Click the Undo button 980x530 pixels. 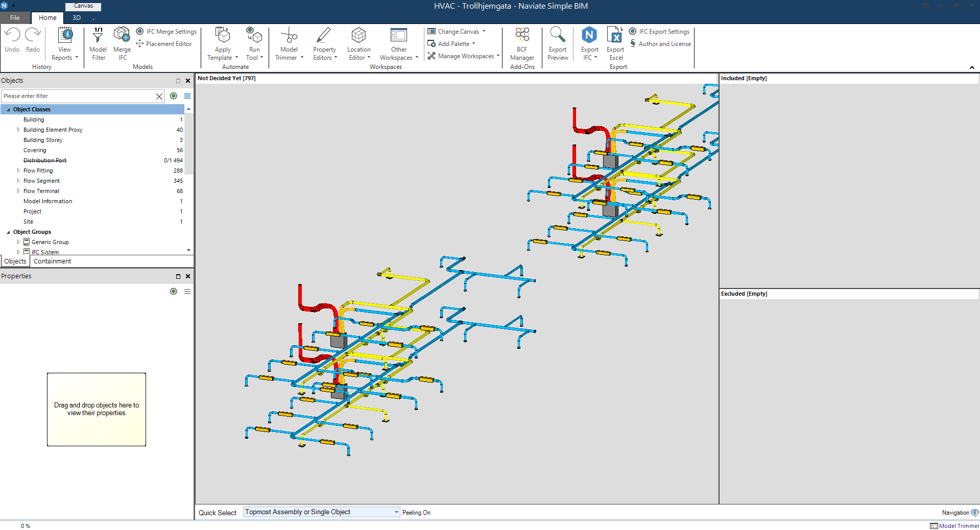click(11, 38)
